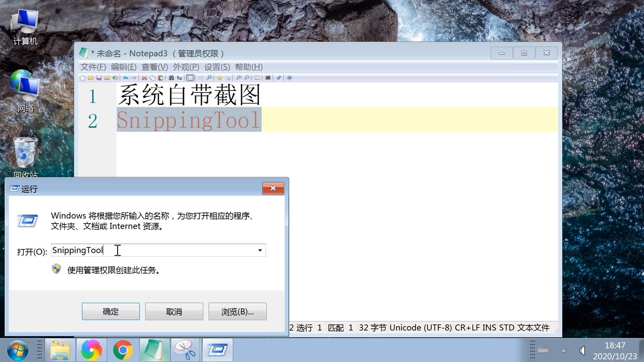Click the file history clock icon
The height and width of the screenshot is (362, 644).
(x=115, y=78)
